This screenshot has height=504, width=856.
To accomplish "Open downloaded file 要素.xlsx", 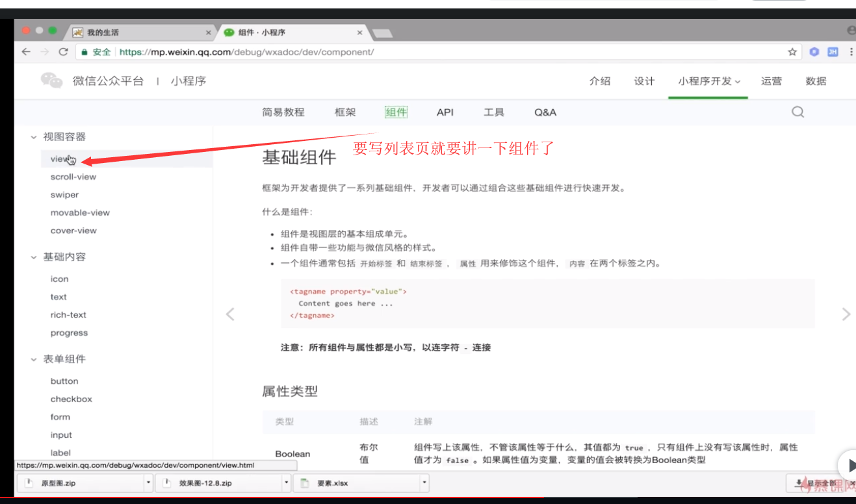I will coord(356,483).
